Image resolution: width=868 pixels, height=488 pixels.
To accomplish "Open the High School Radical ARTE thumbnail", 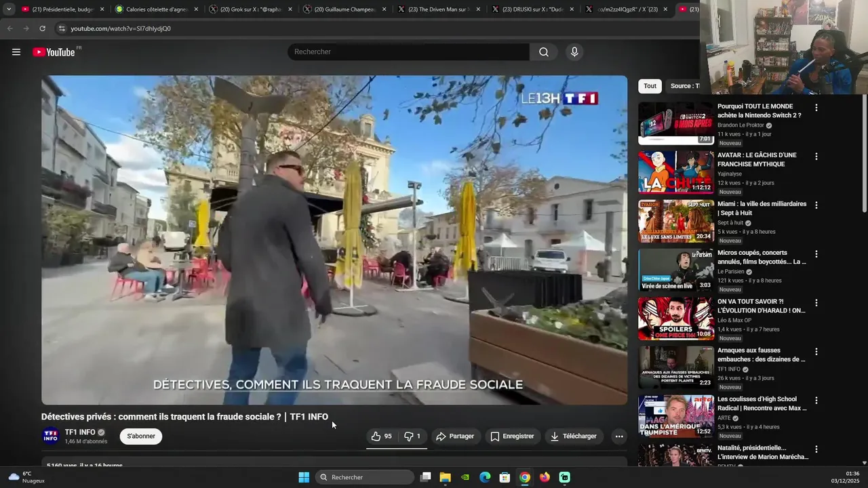I will click(676, 416).
